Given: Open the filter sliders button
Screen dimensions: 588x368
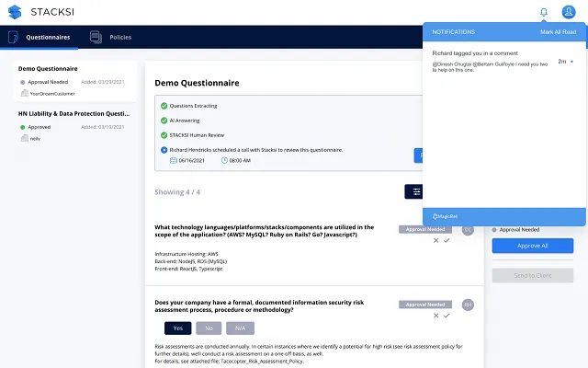Looking at the screenshot, I should coord(413,192).
